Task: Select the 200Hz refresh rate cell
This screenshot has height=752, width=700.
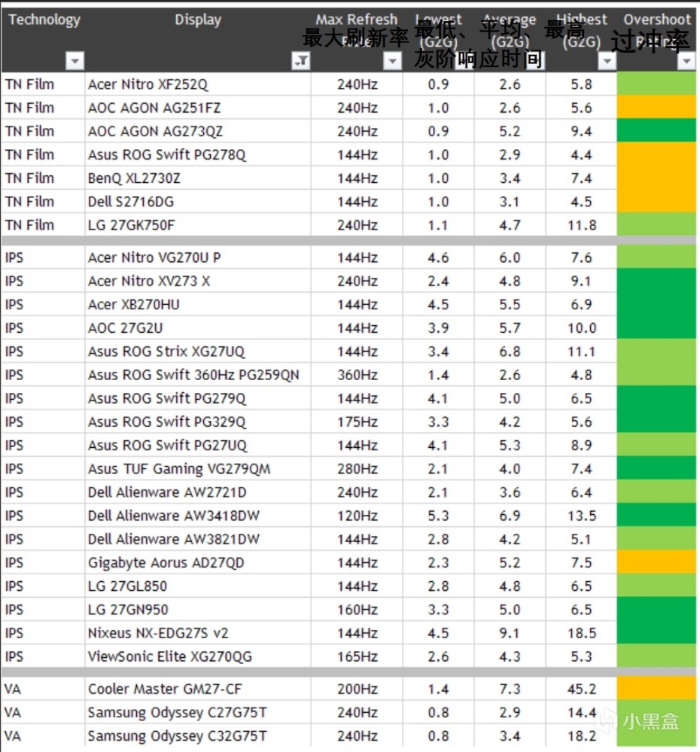Action: coord(358,690)
